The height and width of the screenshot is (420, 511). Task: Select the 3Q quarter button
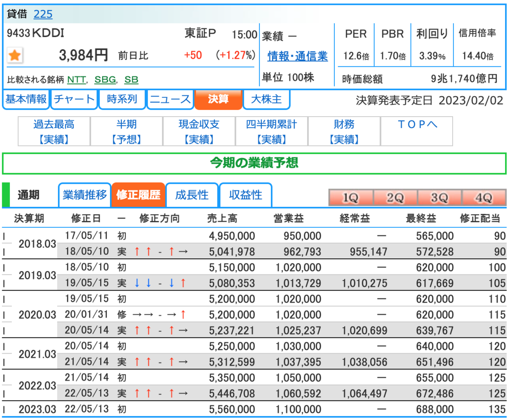(439, 198)
